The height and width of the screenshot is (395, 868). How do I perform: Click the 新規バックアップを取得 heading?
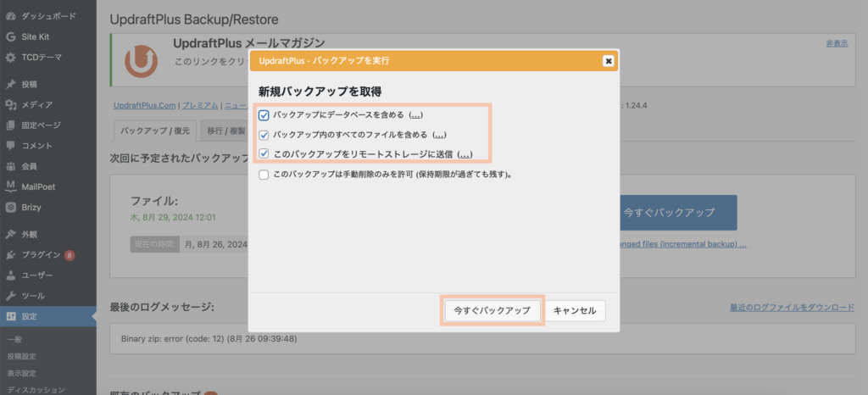pyautogui.click(x=320, y=91)
